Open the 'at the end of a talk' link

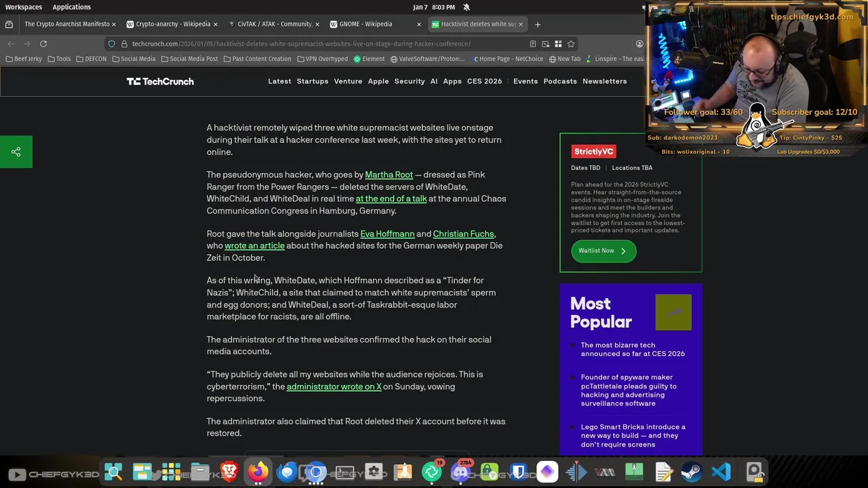[391, 199]
